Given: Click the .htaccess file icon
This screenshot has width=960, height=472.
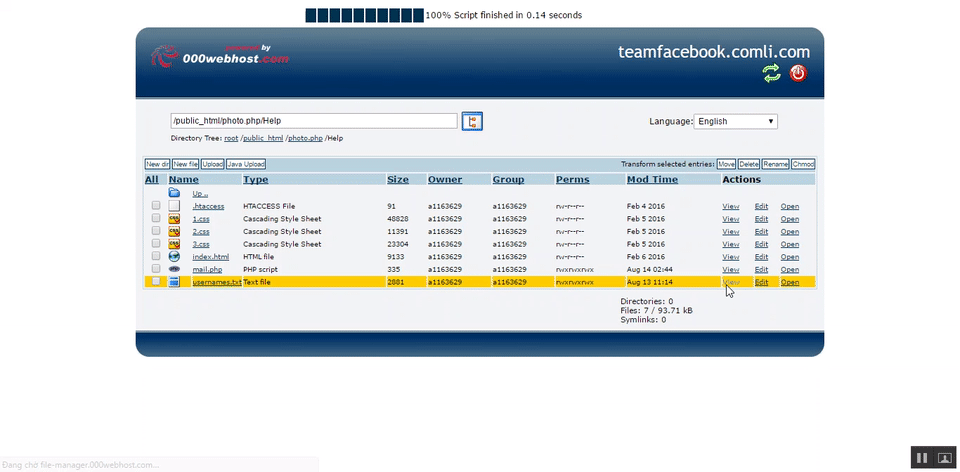Looking at the screenshot, I should coord(174,206).
